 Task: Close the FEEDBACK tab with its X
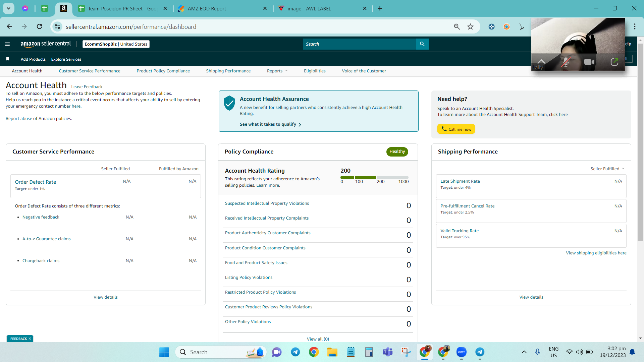click(x=30, y=339)
